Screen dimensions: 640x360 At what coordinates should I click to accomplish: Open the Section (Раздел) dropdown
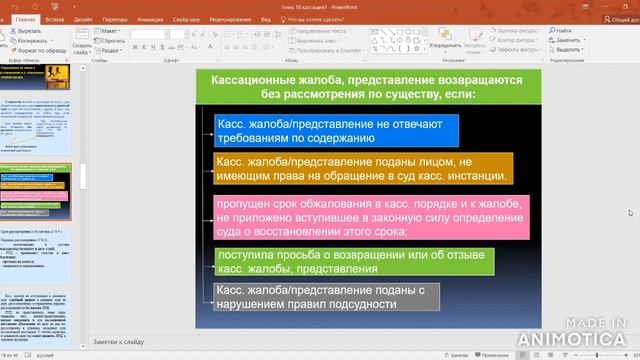pyautogui.click(x=108, y=51)
